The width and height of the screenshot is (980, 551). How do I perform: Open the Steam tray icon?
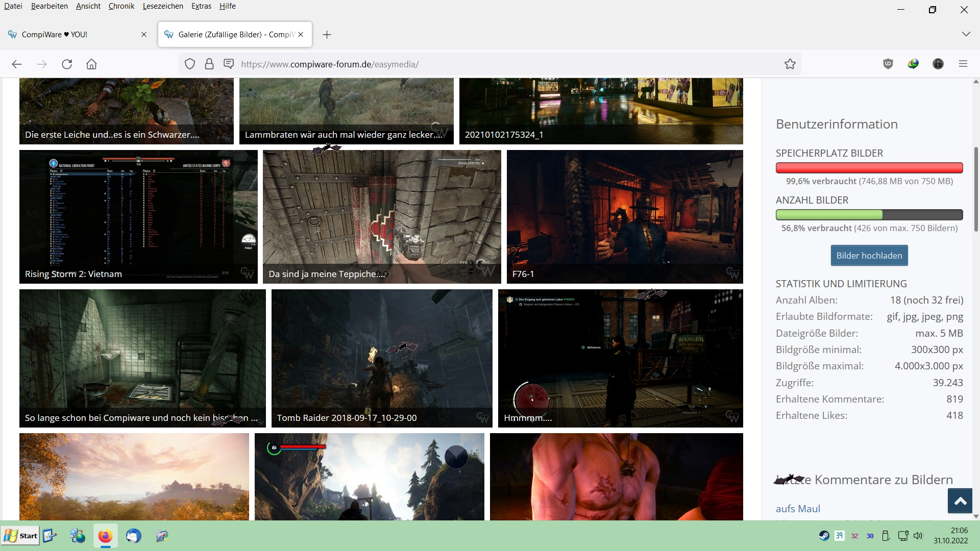click(x=824, y=536)
